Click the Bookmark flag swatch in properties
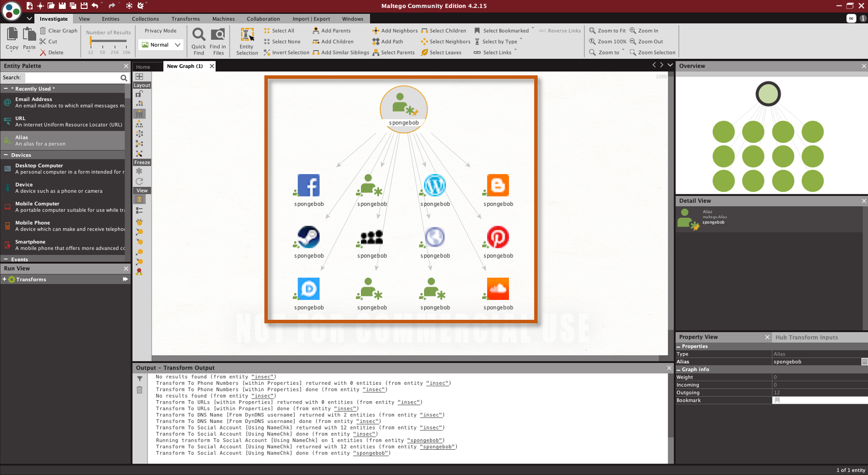 (x=777, y=400)
